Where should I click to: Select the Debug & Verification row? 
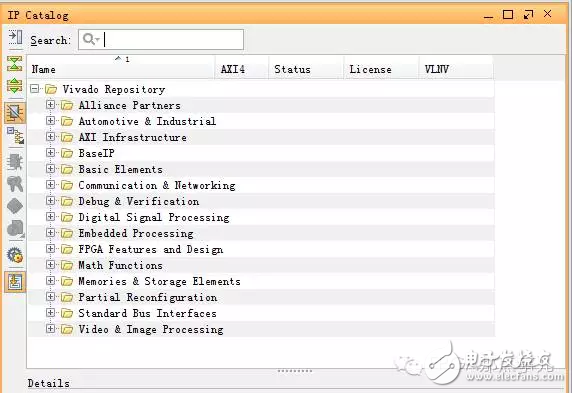pos(261,201)
